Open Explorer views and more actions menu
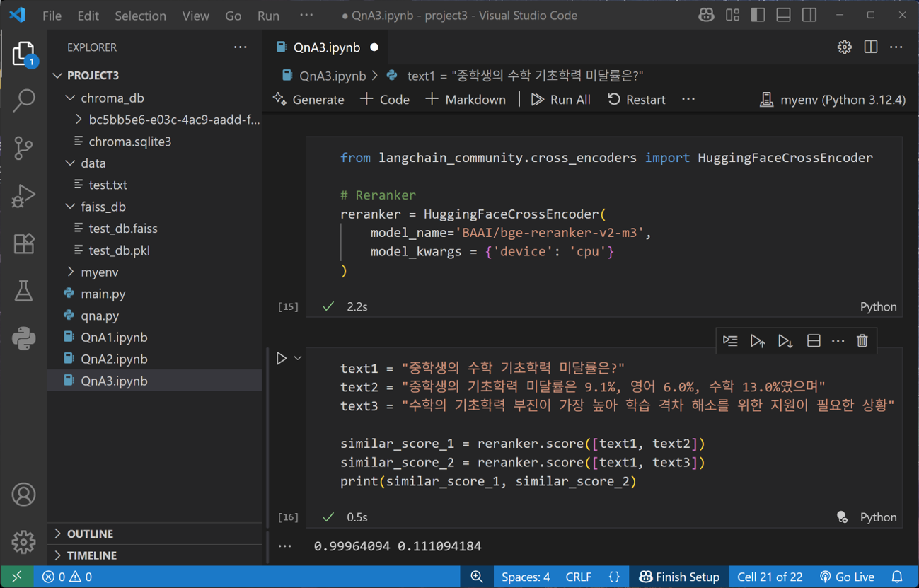919x588 pixels. [241, 47]
